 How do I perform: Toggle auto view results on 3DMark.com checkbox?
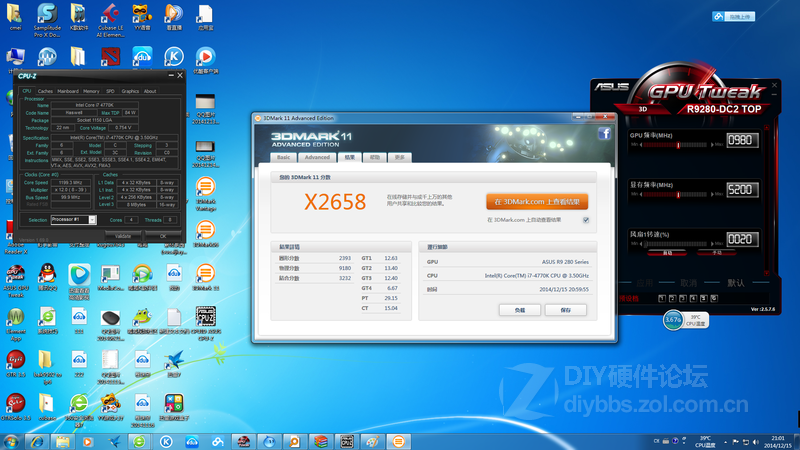point(586,220)
